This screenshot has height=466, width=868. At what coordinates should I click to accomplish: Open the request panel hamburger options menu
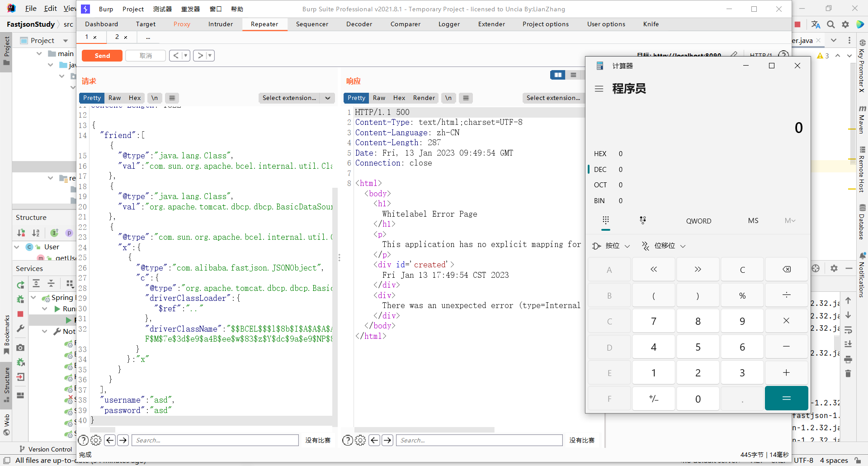coord(172,98)
